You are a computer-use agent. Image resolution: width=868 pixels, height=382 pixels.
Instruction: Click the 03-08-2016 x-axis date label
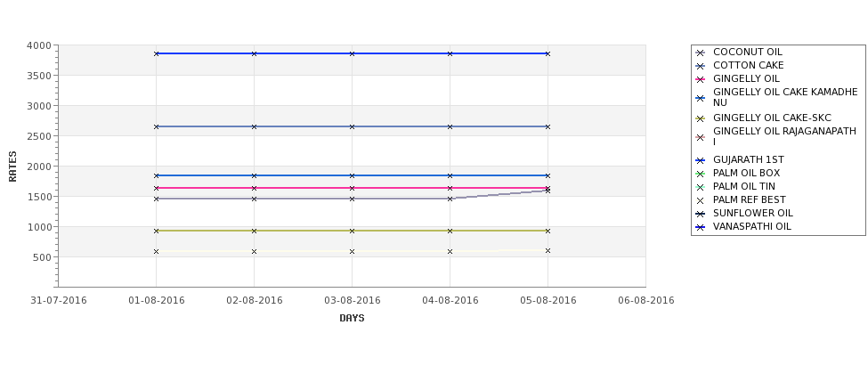[x=352, y=301]
